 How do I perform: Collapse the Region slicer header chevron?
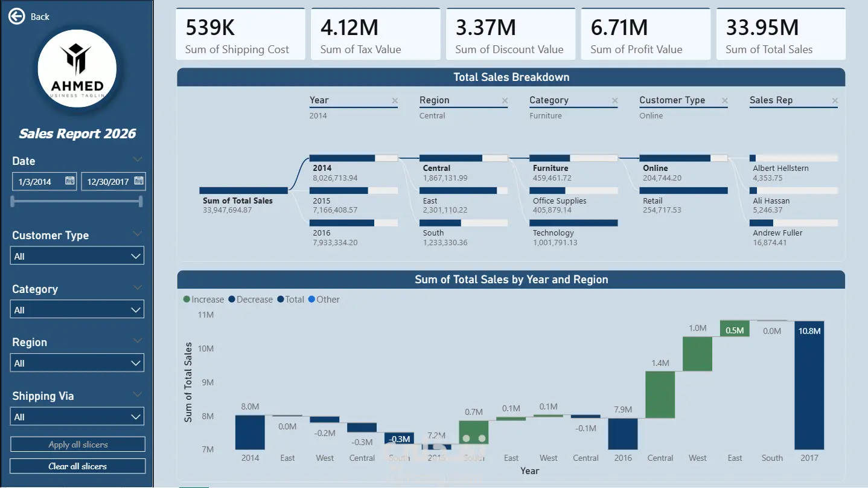(x=138, y=341)
